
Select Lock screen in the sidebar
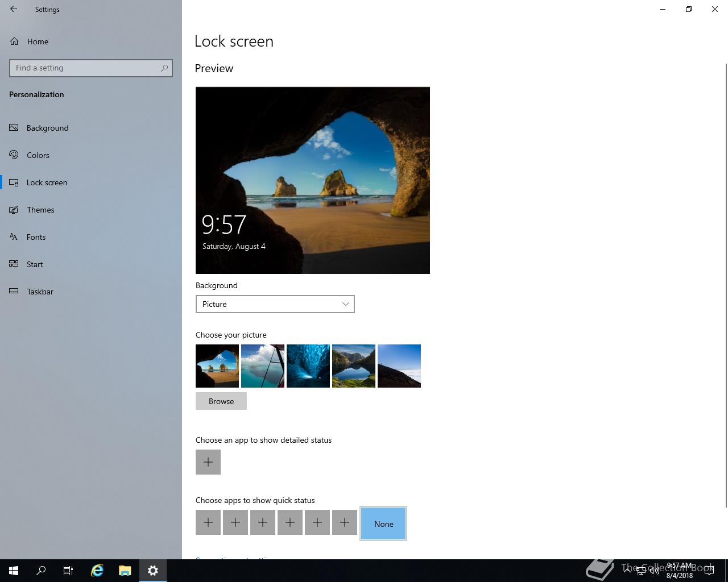(x=91, y=182)
